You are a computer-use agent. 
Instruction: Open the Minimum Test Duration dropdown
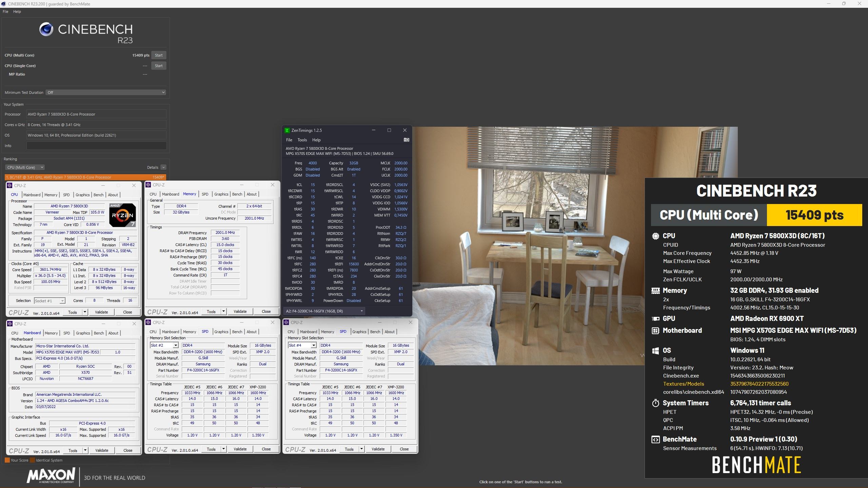coord(106,93)
